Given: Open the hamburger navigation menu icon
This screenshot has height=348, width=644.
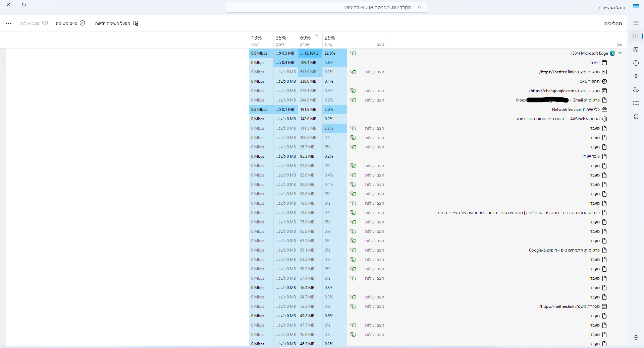Looking at the screenshot, I should coord(636,23).
